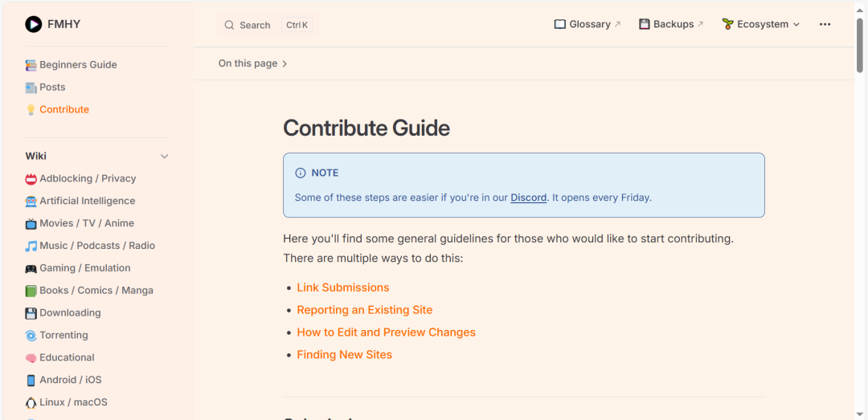This screenshot has height=420, width=868.
Task: Open the three-dot extra menu
Action: pos(825,24)
